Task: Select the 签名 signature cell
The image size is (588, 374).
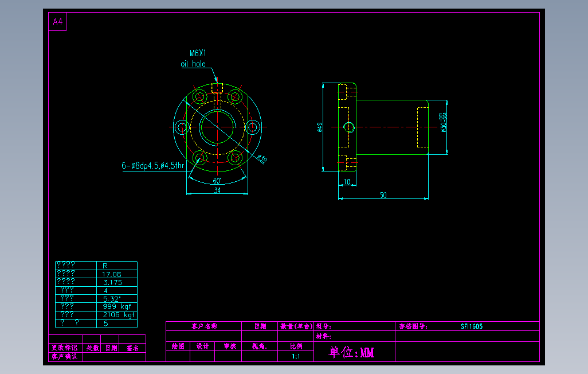Action: coord(132,348)
